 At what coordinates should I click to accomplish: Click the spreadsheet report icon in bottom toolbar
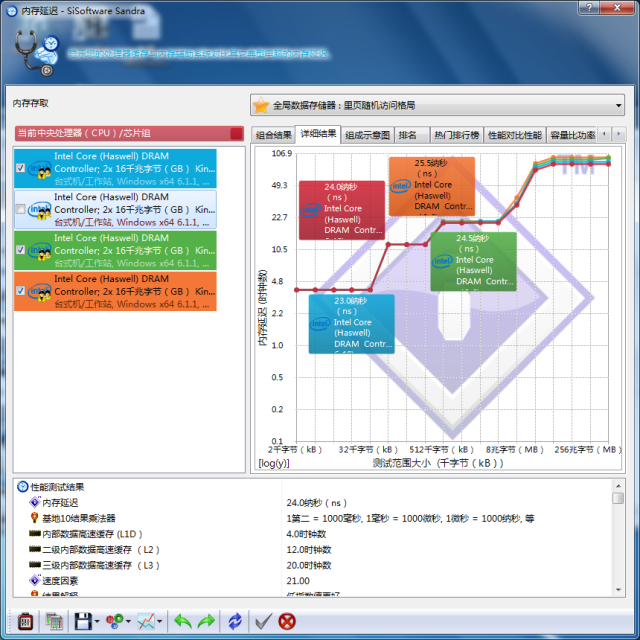[54, 621]
